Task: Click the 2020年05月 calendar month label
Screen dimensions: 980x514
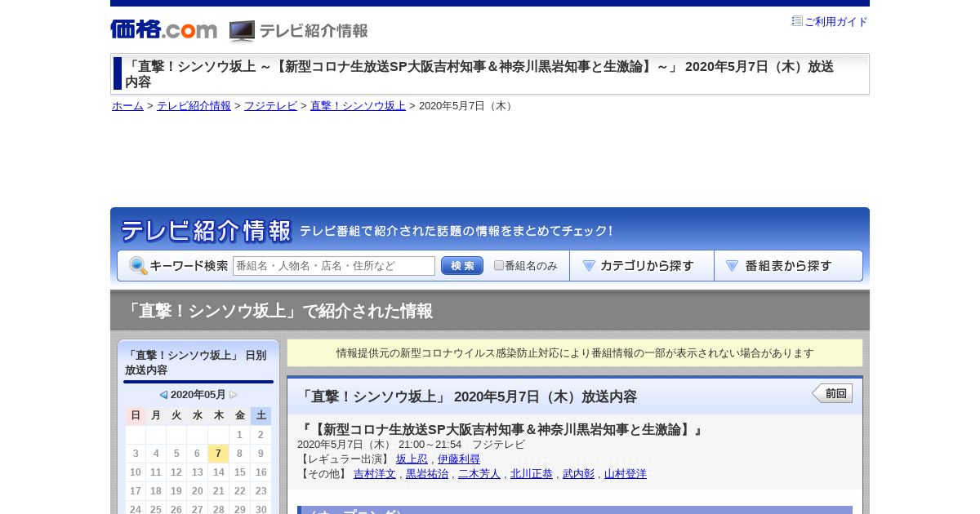Action: click(198, 395)
